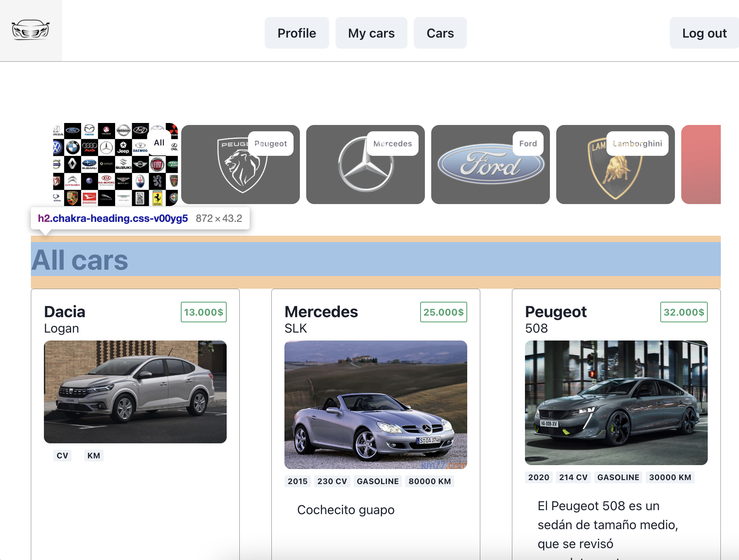The height and width of the screenshot is (560, 739).
Task: Click the Mercedes label badge
Action: [x=393, y=144]
